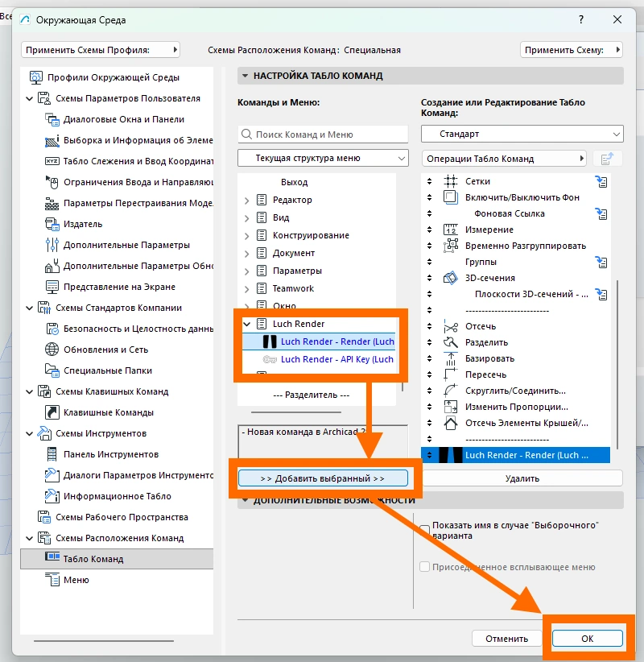Image resolution: width=644 pixels, height=662 pixels.
Task: Select Профили Окружающей Среды icon item
Action: (x=36, y=77)
